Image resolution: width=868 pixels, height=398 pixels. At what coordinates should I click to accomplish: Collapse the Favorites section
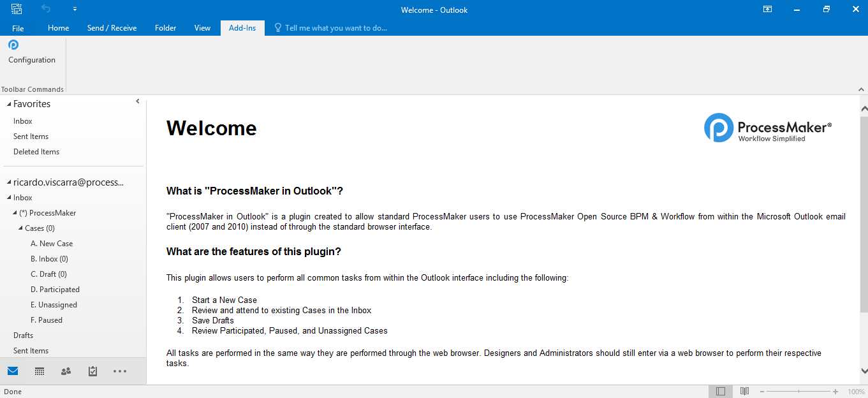[x=10, y=104]
